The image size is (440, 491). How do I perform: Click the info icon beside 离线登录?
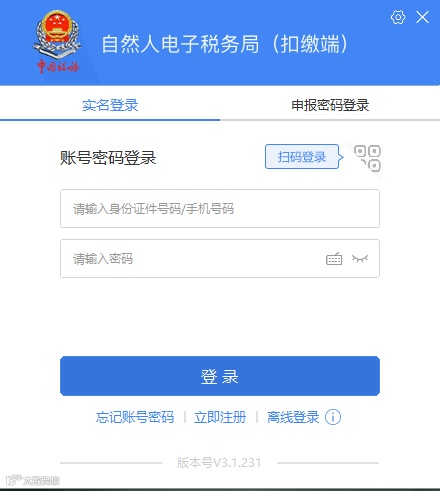tap(333, 417)
